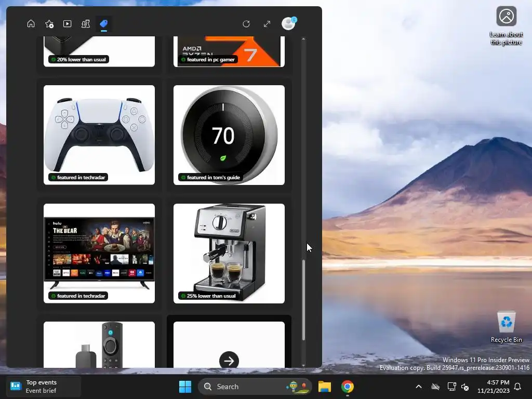Show hidden system tray icons
532x399 pixels.
pyautogui.click(x=419, y=387)
